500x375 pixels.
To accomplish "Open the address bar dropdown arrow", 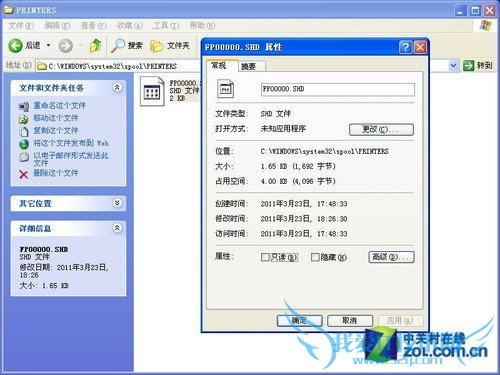I will (453, 66).
